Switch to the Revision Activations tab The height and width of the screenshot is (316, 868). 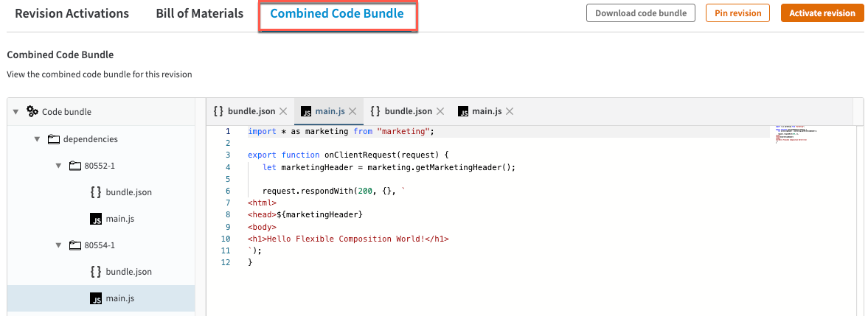72,13
